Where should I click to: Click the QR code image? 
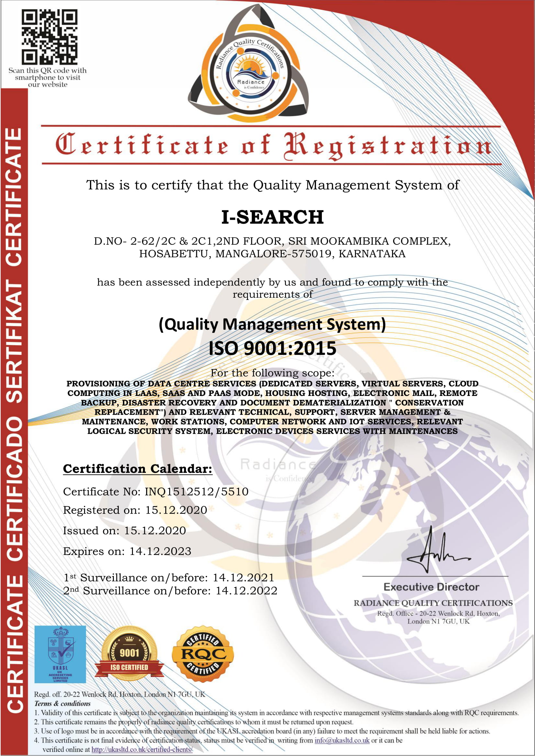click(49, 37)
